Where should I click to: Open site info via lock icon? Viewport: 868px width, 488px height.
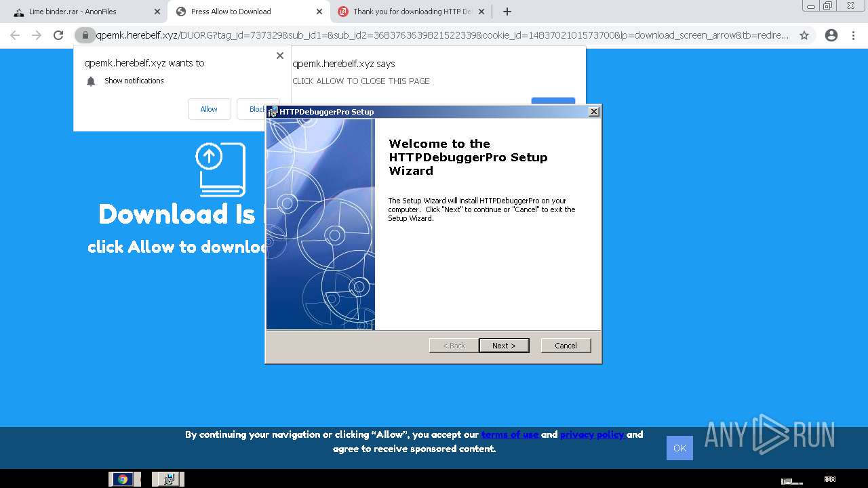pos(85,35)
